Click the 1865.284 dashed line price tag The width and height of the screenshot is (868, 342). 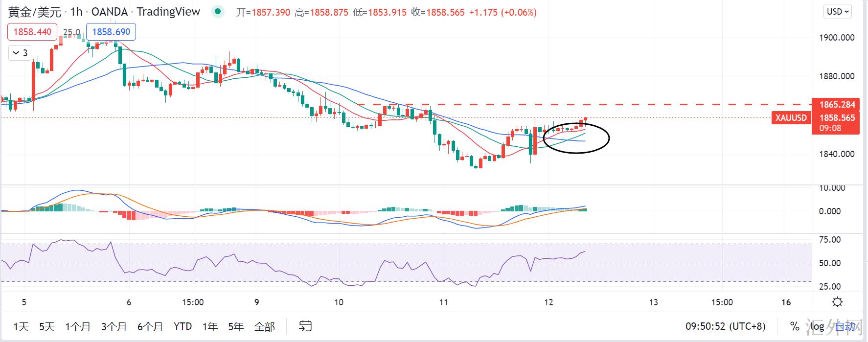(837, 105)
